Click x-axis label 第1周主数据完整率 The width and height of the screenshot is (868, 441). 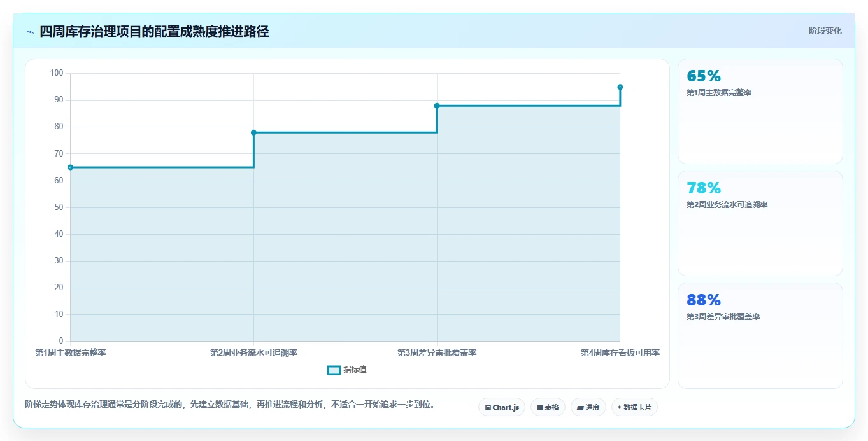point(71,353)
